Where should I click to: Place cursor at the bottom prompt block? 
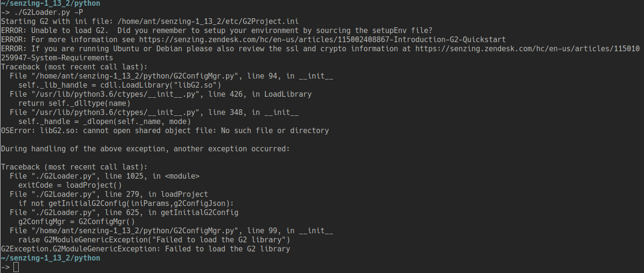tap(16, 267)
